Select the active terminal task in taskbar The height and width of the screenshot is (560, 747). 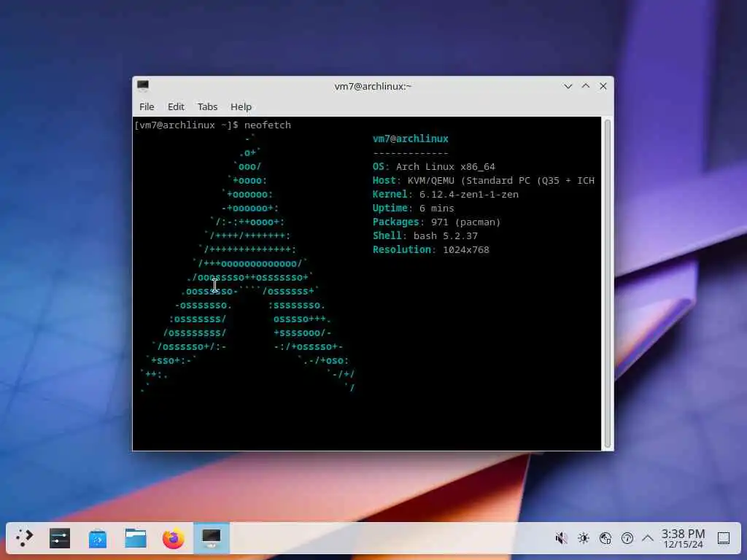pos(212,538)
